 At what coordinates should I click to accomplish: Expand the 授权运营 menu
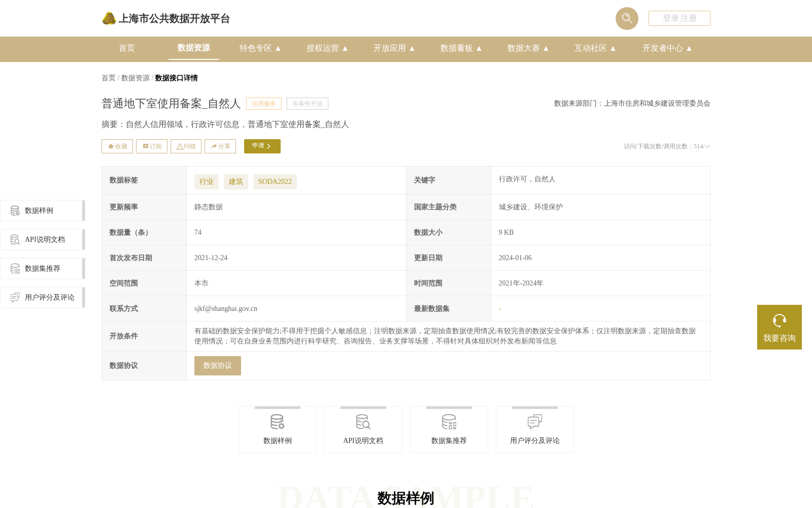click(327, 48)
